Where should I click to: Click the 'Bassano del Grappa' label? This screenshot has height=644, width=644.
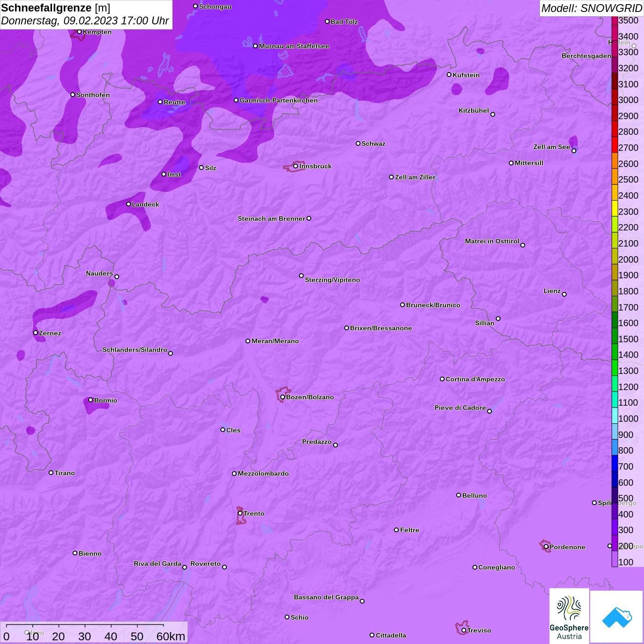(x=327, y=597)
